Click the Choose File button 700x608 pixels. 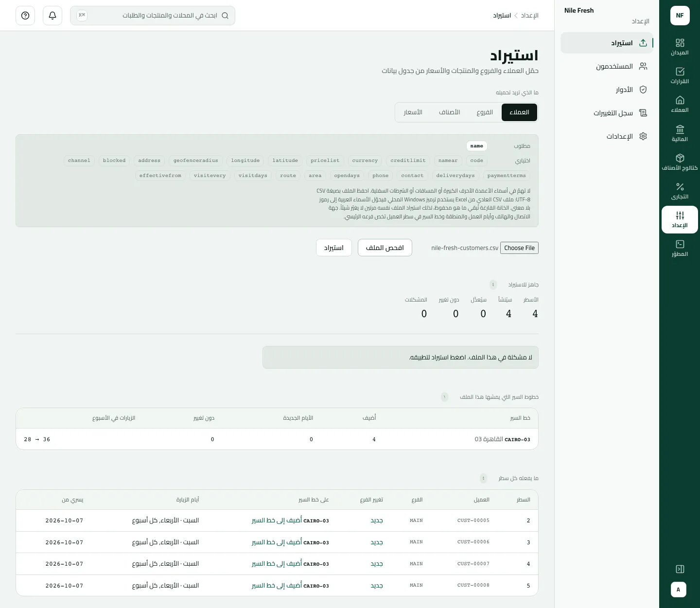click(519, 248)
